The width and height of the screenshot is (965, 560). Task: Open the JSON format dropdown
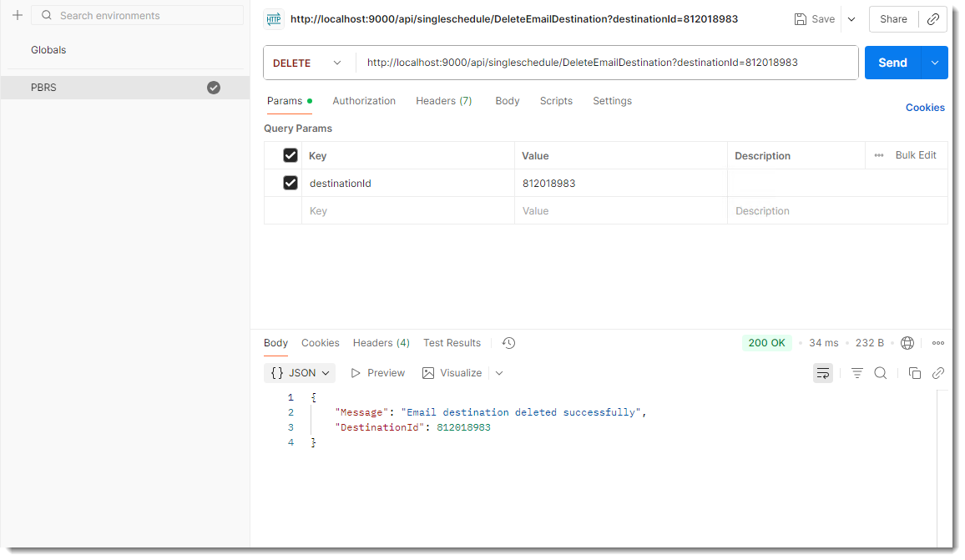tap(300, 373)
